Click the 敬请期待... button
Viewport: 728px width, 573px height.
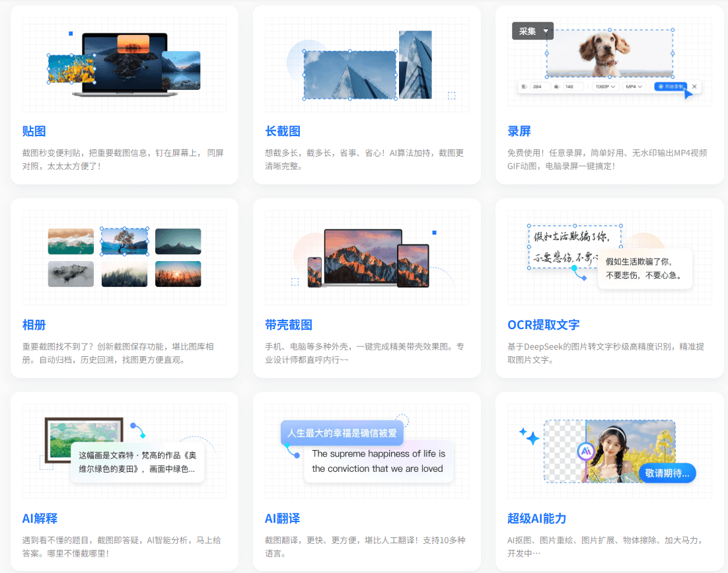[x=667, y=473]
